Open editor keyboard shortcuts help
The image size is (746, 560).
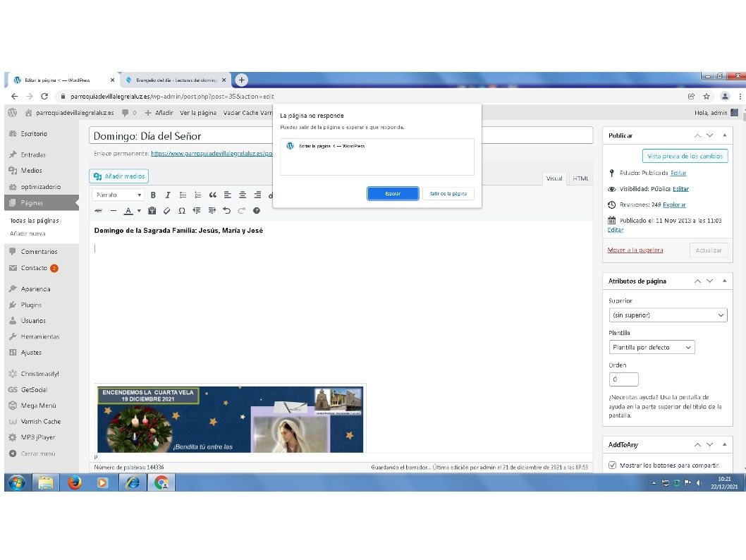257,210
